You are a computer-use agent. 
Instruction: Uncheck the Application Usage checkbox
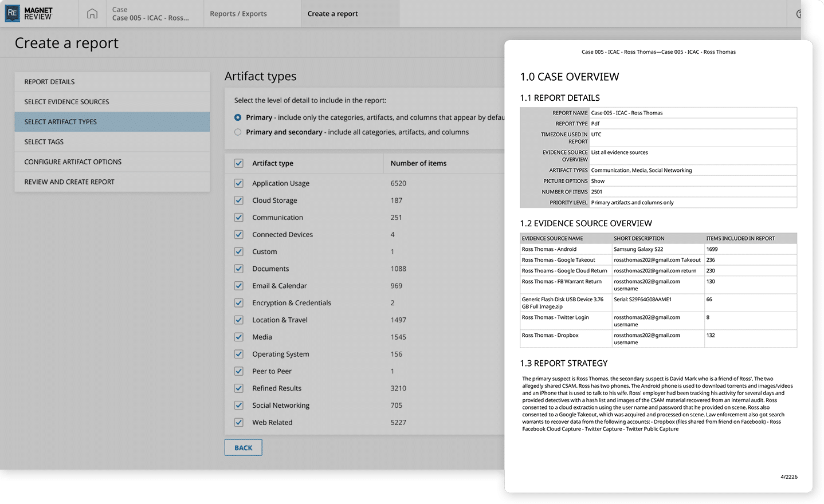pos(239,183)
